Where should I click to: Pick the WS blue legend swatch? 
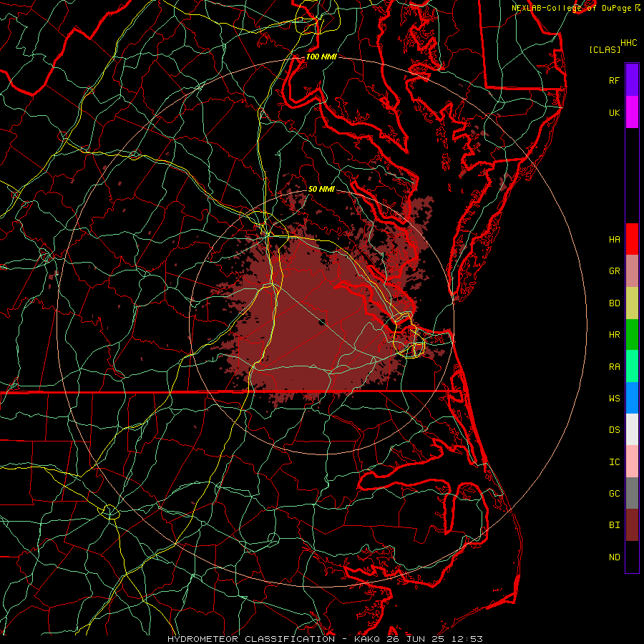point(632,398)
